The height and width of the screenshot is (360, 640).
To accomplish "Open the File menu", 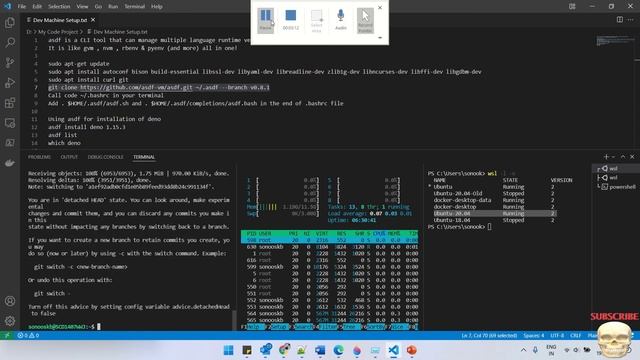I will tap(22, 7).
